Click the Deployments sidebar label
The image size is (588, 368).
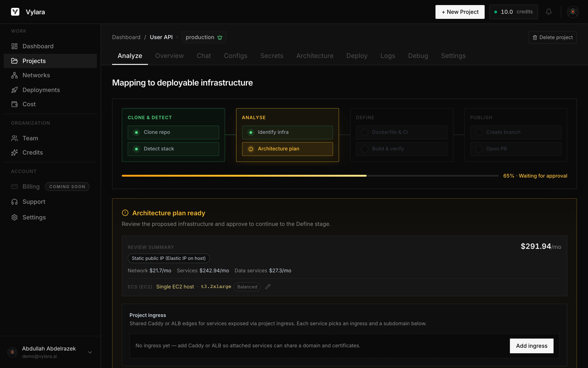[x=41, y=90]
